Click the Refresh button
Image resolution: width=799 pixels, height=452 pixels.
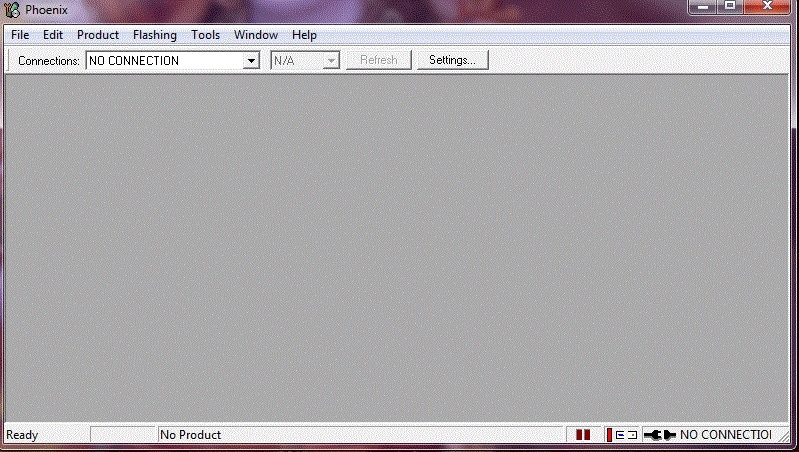pos(379,60)
